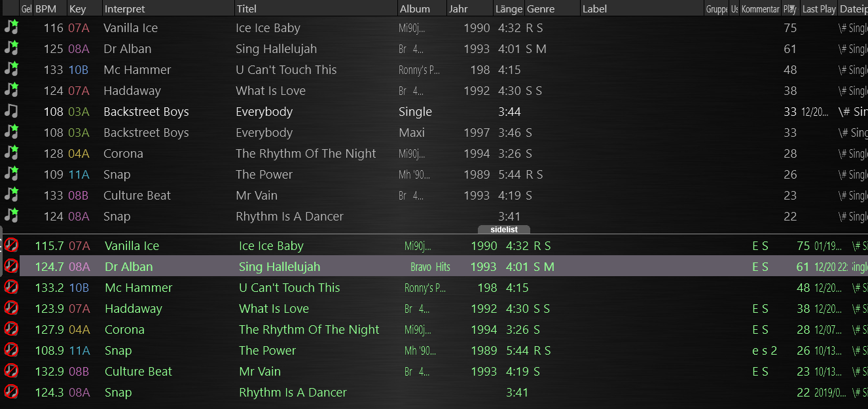
Task: Select What Is Love in the upper list
Action: (x=270, y=90)
